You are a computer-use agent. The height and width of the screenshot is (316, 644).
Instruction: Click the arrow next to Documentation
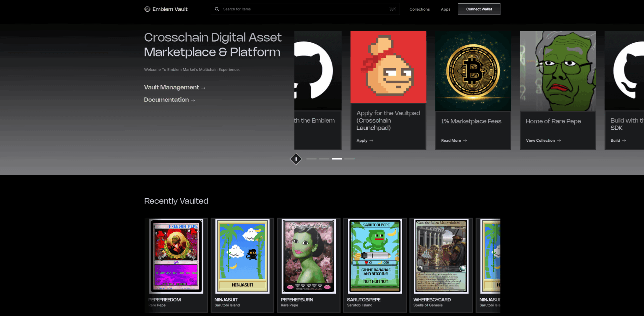[193, 100]
